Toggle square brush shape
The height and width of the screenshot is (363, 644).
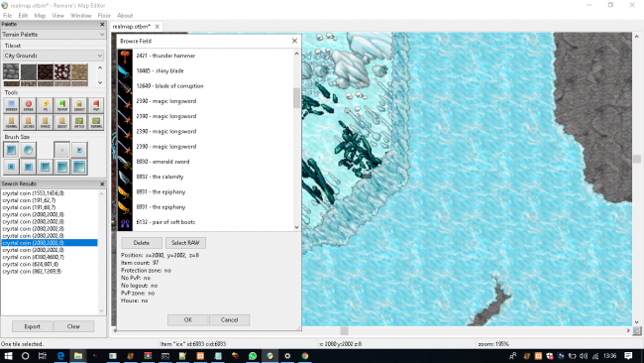click(x=12, y=150)
